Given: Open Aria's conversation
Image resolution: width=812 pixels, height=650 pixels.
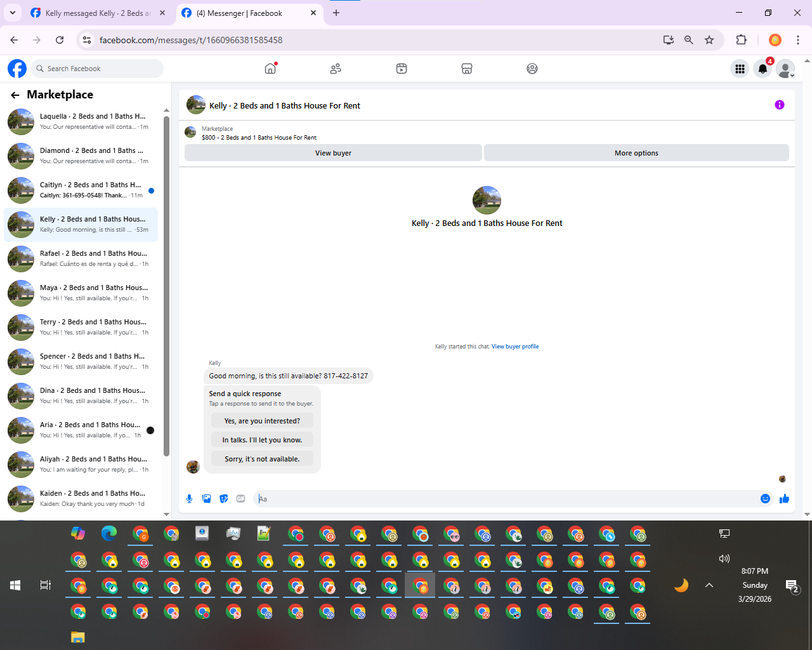Looking at the screenshot, I should [x=81, y=430].
